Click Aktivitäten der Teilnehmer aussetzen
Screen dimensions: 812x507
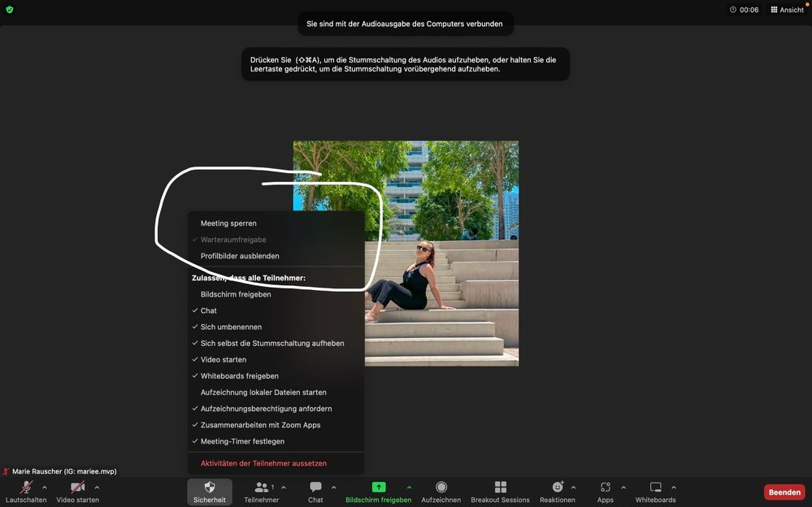[x=263, y=463]
